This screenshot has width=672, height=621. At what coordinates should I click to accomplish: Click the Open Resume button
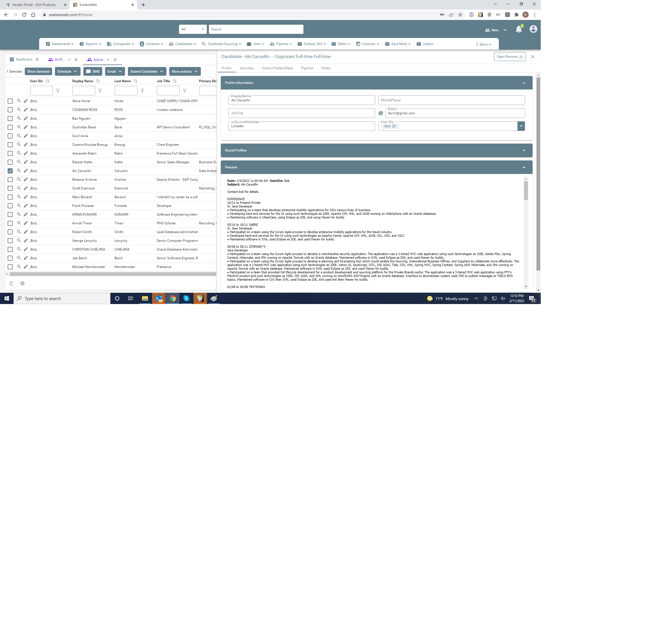tap(509, 57)
